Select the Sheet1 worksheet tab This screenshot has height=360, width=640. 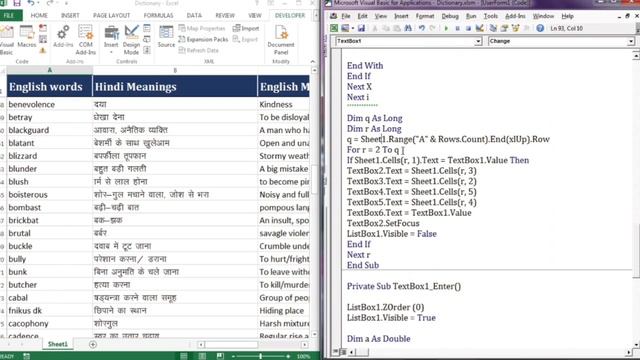(x=58, y=344)
